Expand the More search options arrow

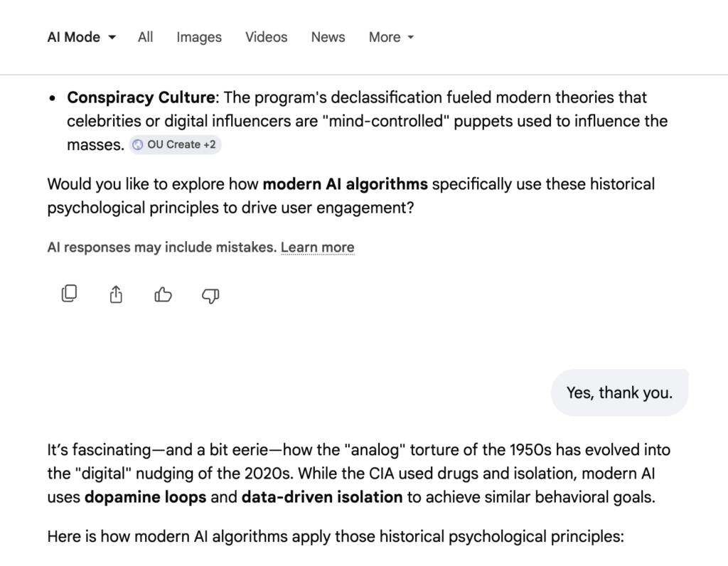click(410, 38)
